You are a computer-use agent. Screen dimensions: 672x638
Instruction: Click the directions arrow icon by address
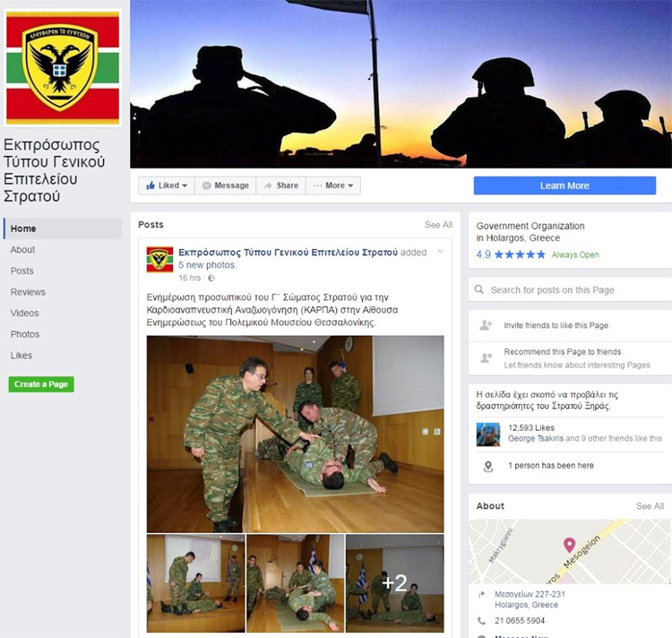coord(482,595)
